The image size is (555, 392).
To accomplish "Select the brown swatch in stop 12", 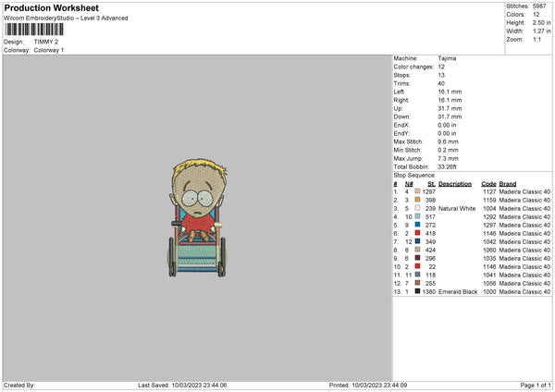I will tap(417, 283).
